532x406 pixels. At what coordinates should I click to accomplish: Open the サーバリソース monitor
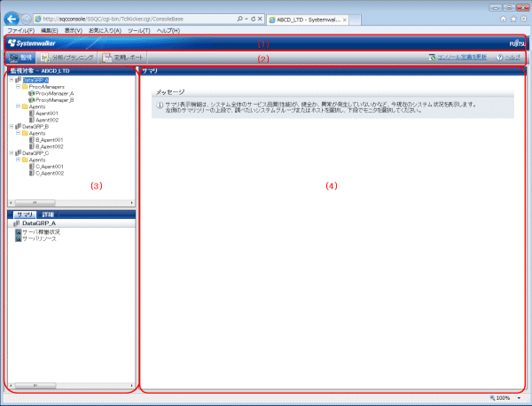pos(39,238)
